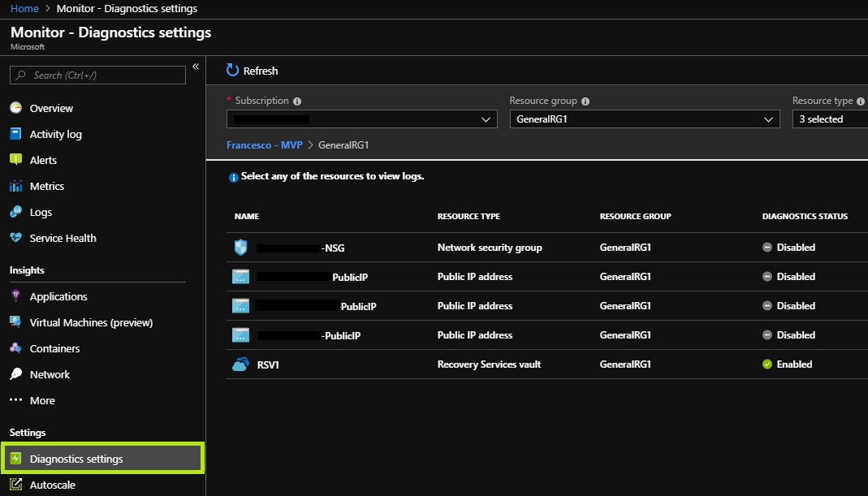The height and width of the screenshot is (496, 868).
Task: Click the GeneralRG1 breadcrumb text
Action: (343, 145)
